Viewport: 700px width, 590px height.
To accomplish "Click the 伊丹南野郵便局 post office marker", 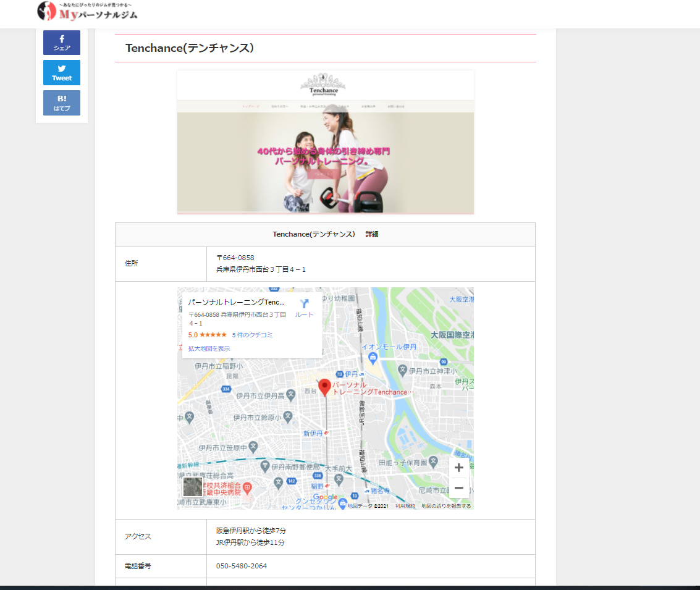I will [x=264, y=466].
